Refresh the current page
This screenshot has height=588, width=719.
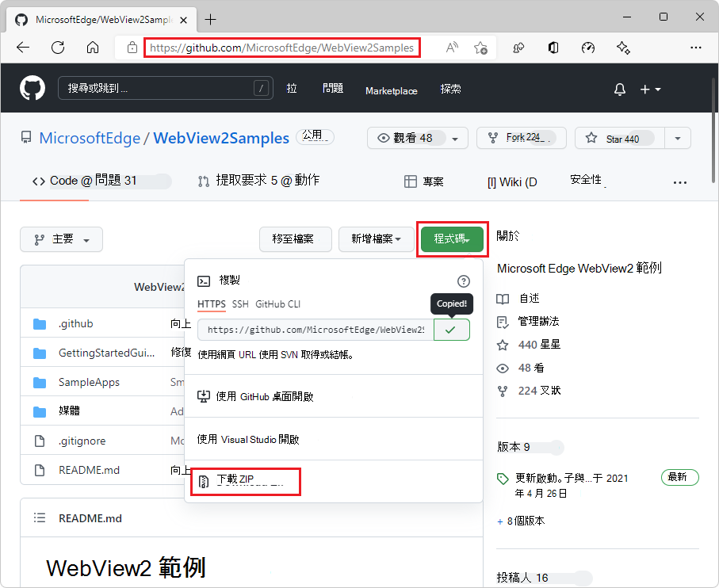click(57, 48)
